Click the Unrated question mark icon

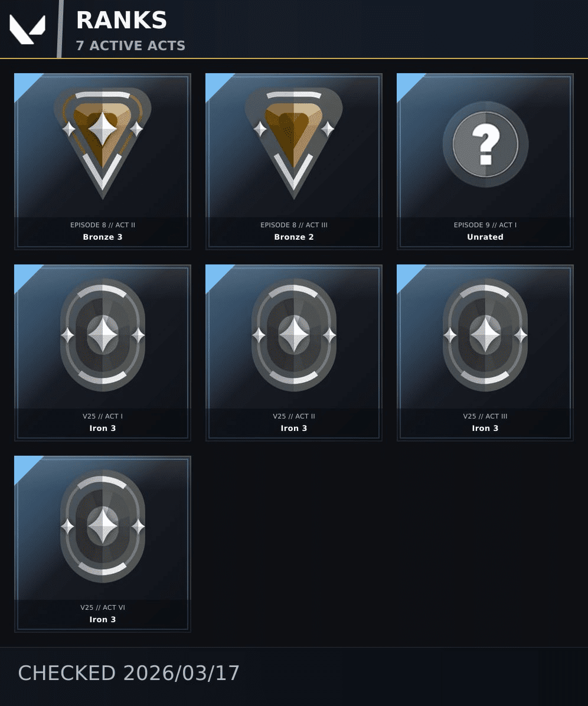click(485, 144)
